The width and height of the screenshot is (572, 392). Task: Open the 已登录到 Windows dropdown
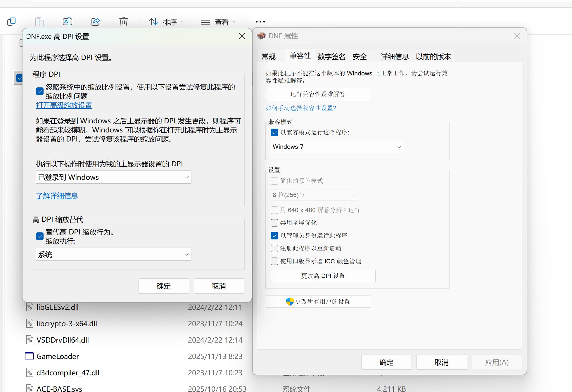[x=113, y=177]
